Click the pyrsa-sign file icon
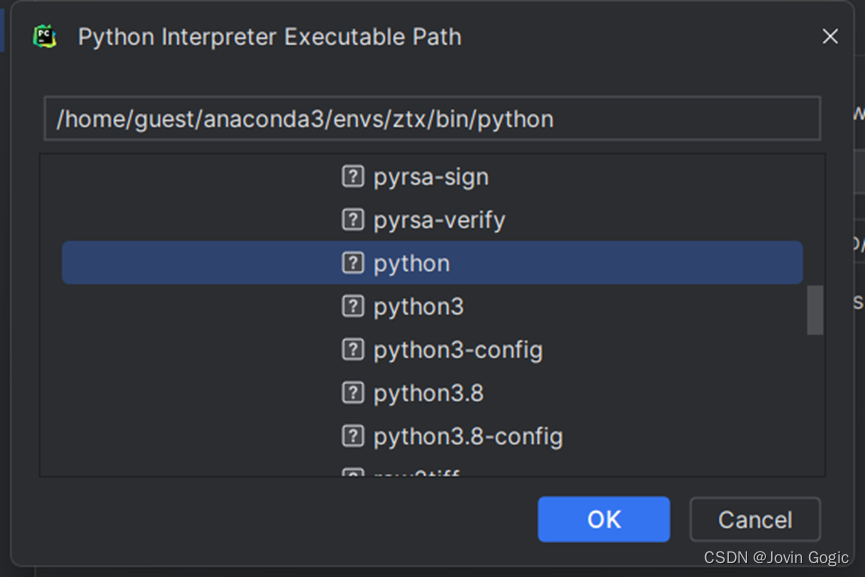This screenshot has width=865, height=577. (352, 177)
